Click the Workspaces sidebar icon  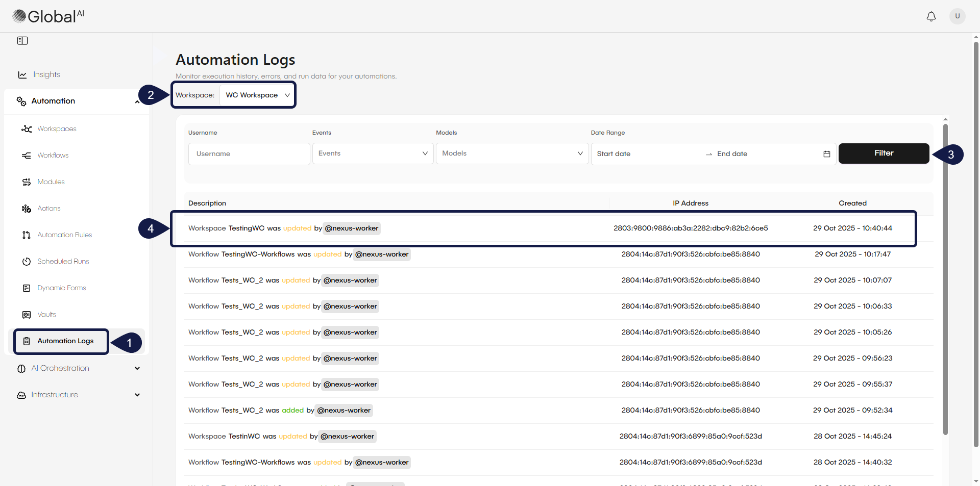click(x=27, y=129)
